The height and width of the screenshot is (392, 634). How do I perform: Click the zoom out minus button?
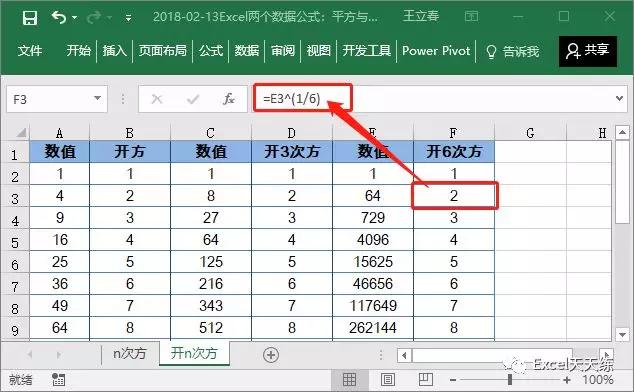pos(453,380)
